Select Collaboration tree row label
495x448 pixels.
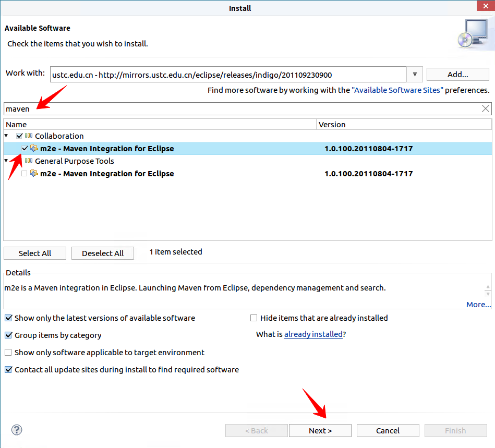[x=59, y=136]
